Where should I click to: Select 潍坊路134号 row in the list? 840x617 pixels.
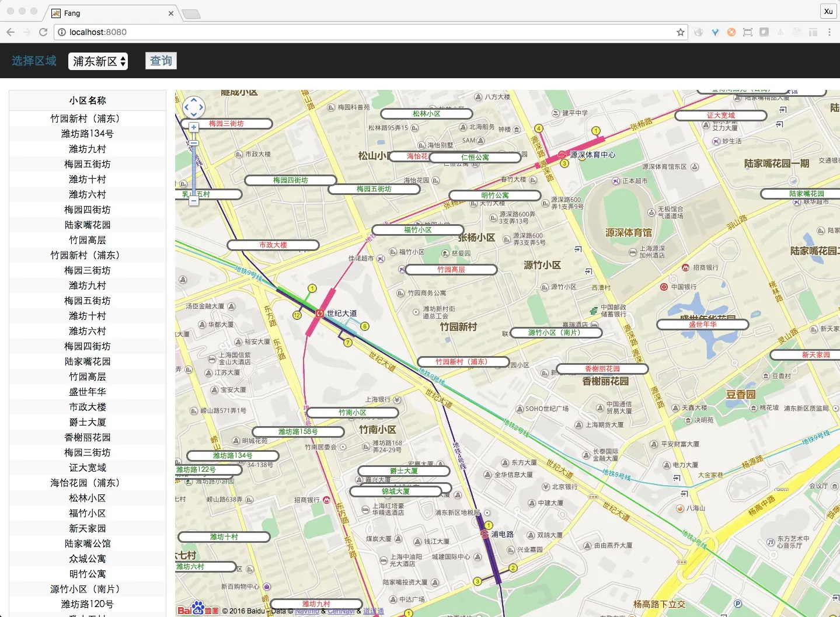[88, 134]
